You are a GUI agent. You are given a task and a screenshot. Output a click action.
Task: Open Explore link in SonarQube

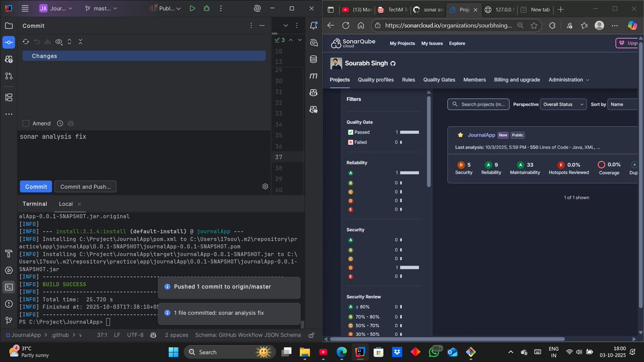coord(457,43)
